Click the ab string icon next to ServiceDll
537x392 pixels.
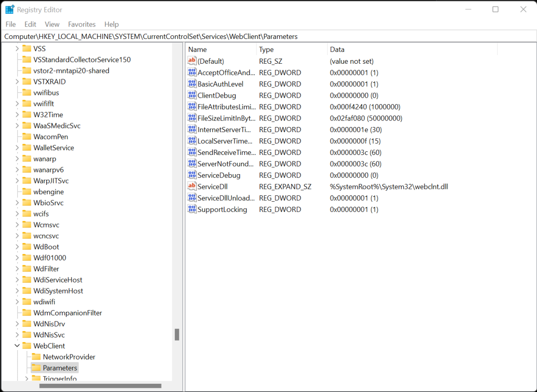pos(192,186)
